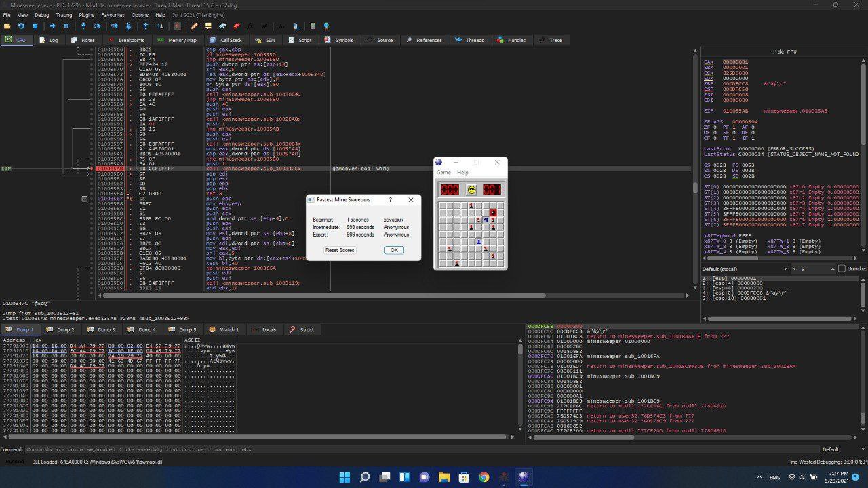
Task: Click OK in Fastest Mine Sweepers dialog
Action: click(394, 250)
